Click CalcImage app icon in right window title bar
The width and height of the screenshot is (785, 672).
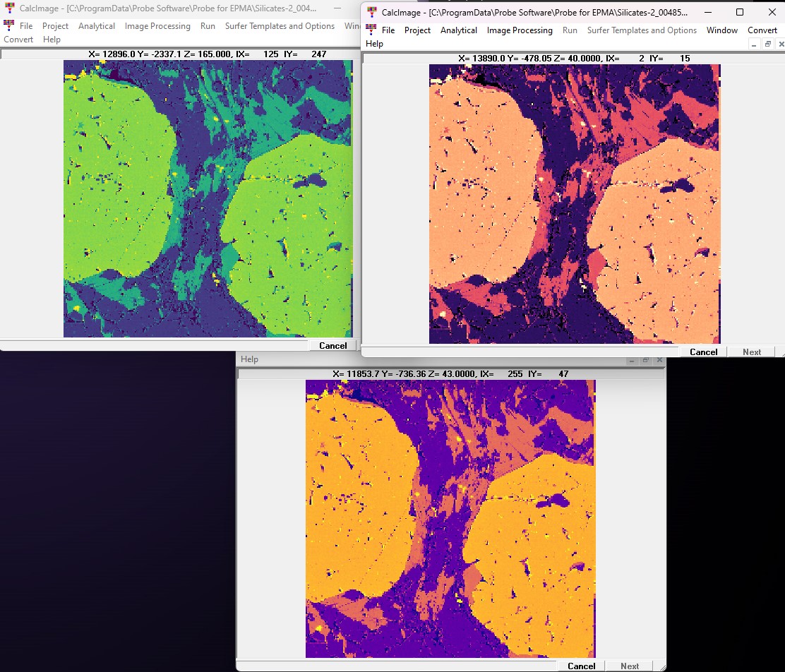coord(372,13)
